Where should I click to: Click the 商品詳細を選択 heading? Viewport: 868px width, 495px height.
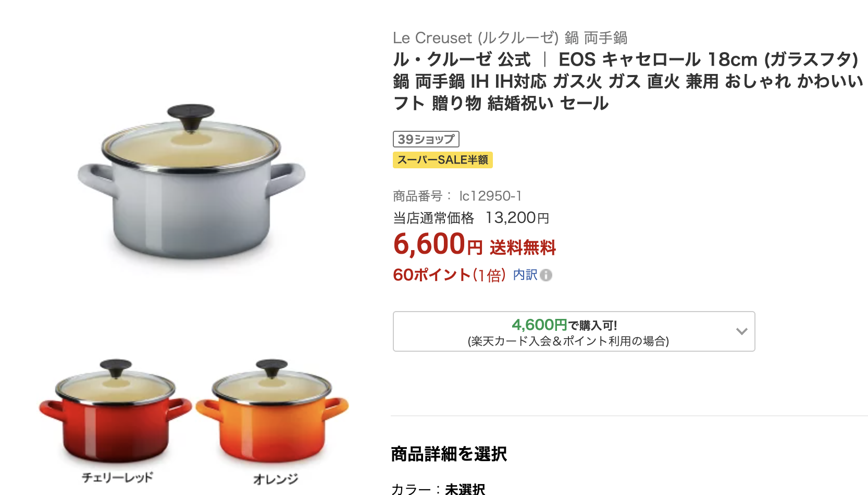(449, 454)
